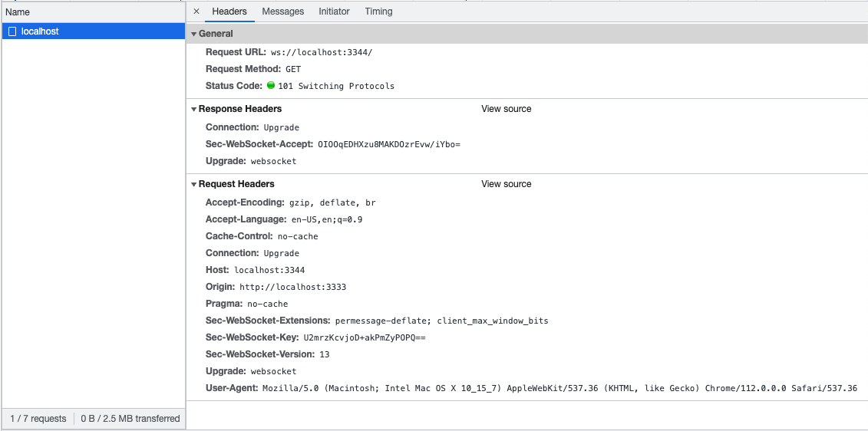Click the response Connection: Upgrade value

(x=281, y=127)
